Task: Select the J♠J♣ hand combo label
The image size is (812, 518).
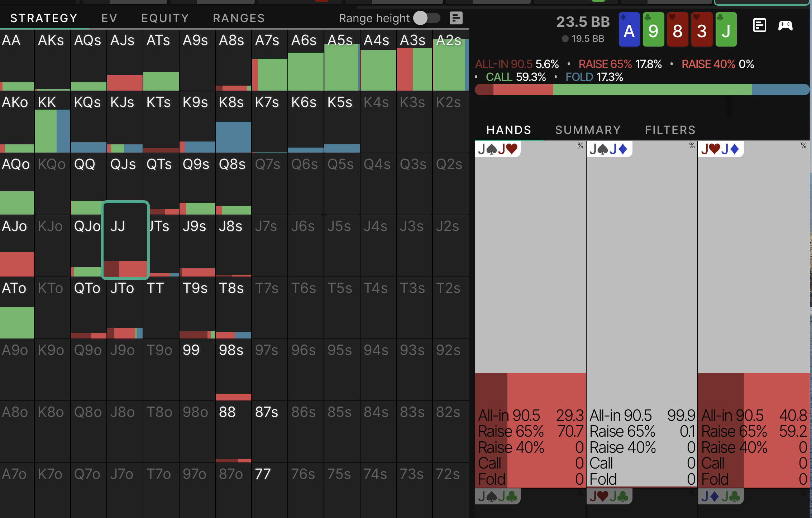Action: (x=498, y=496)
